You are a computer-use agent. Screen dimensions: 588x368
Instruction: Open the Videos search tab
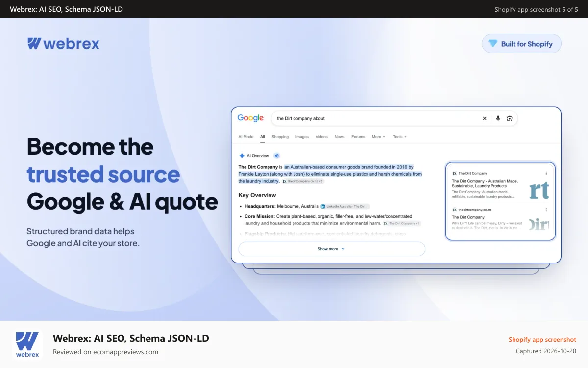coord(321,137)
